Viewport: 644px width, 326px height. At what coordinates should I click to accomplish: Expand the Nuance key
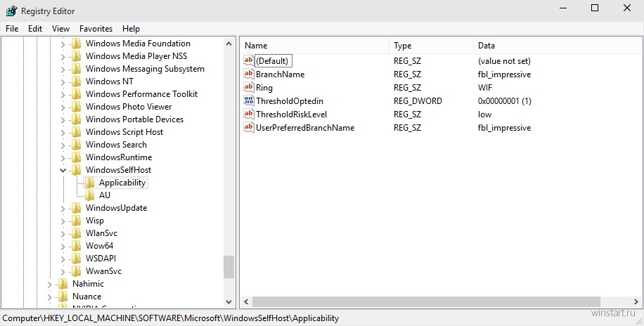click(50, 297)
